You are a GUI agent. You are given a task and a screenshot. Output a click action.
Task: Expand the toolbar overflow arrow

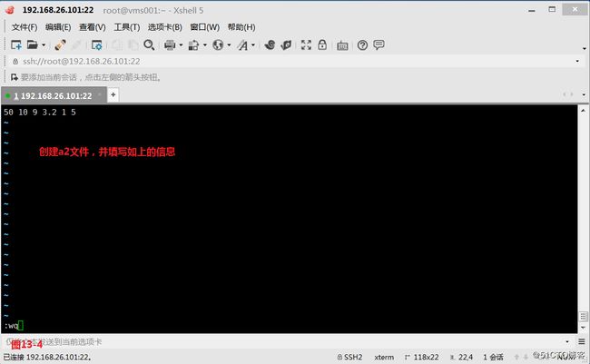tap(585, 48)
